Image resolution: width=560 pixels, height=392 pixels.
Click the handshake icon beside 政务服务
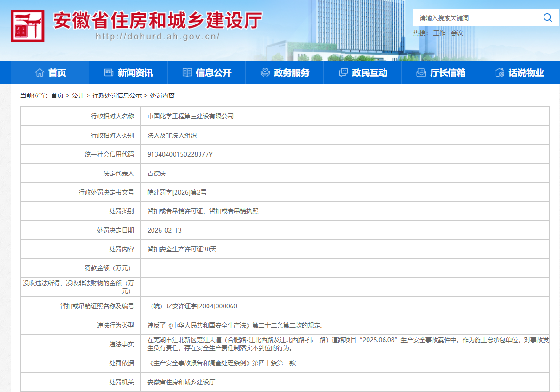pyautogui.click(x=265, y=72)
